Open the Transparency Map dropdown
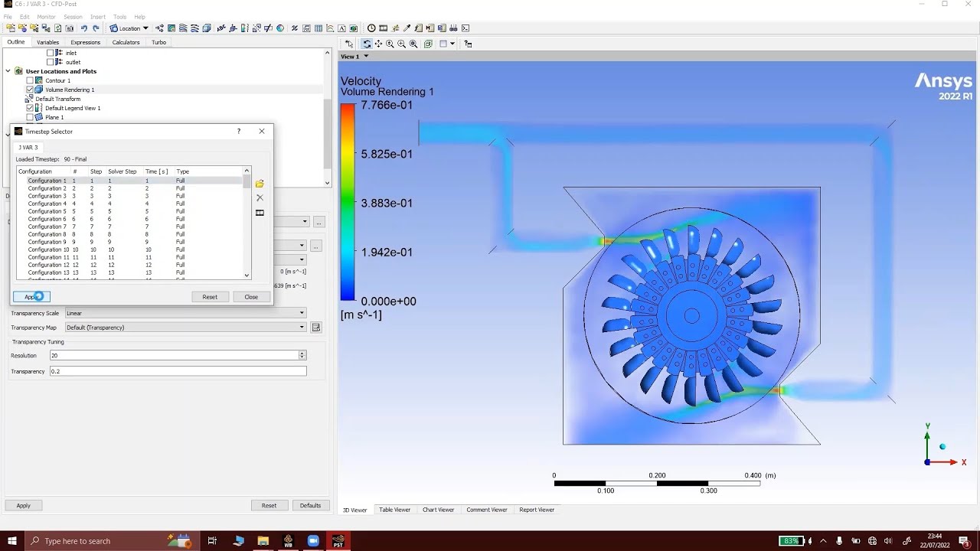The width and height of the screenshot is (980, 551). point(185,328)
